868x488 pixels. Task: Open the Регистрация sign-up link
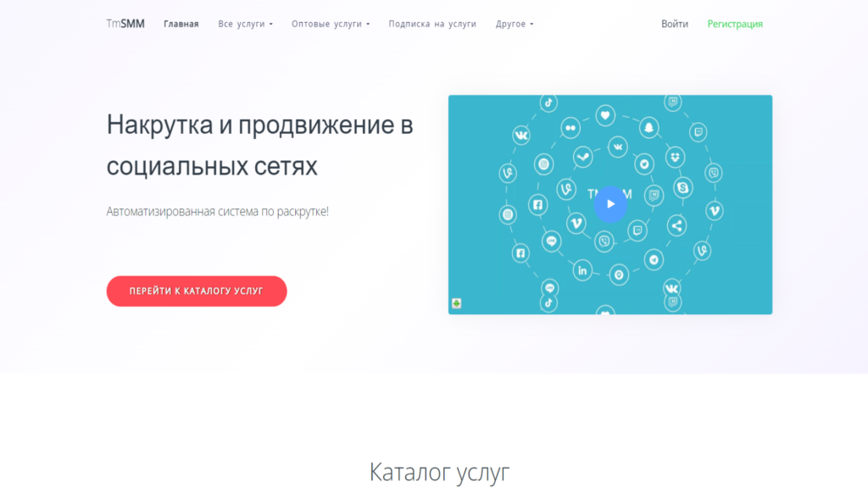(735, 24)
